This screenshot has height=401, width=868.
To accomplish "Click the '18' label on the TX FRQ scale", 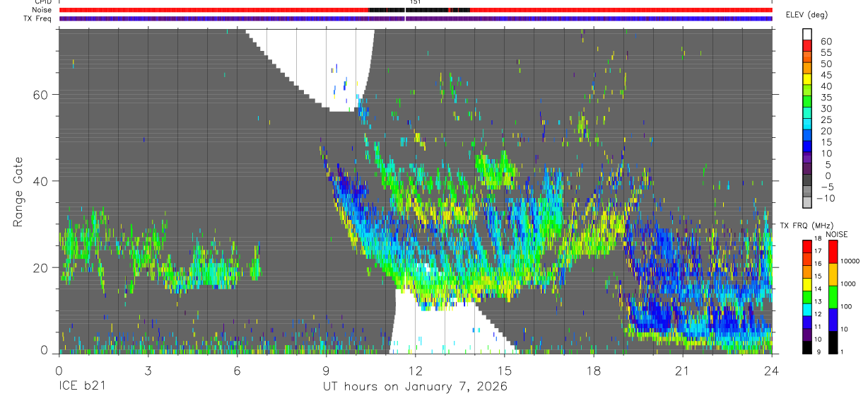I will (818, 238).
